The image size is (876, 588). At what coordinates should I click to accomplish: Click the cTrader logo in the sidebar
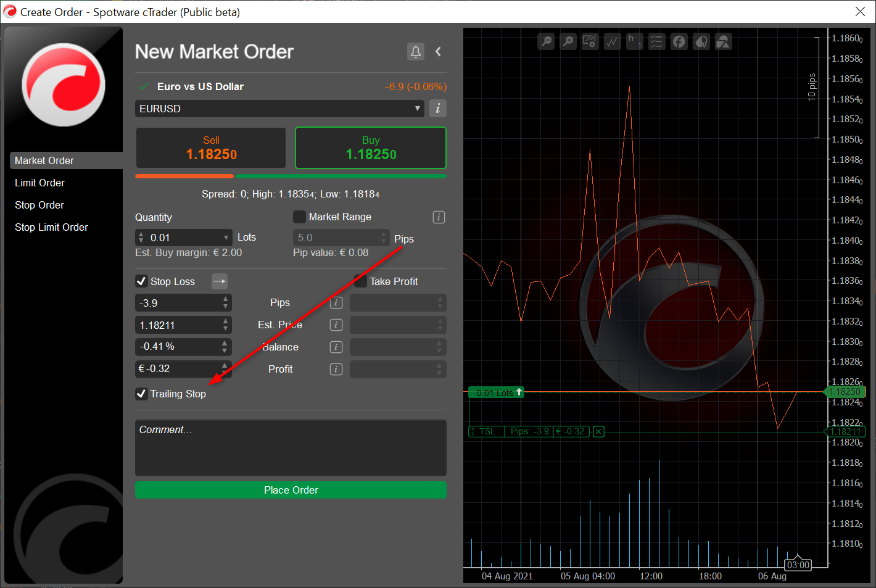coord(64,85)
